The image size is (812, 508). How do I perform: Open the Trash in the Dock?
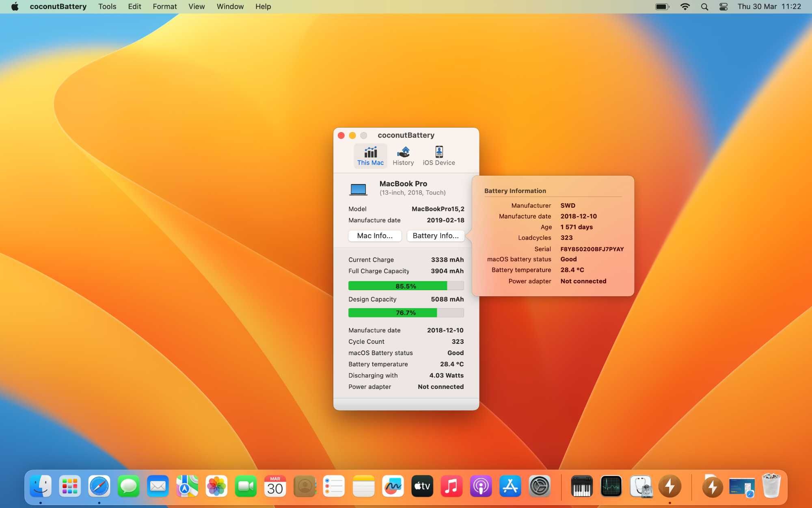(x=771, y=486)
